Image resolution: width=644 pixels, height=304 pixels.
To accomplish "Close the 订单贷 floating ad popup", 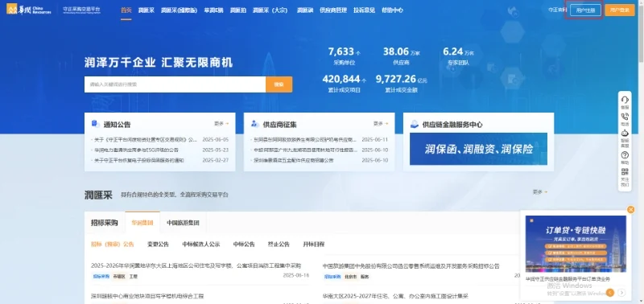I will click(631, 210).
